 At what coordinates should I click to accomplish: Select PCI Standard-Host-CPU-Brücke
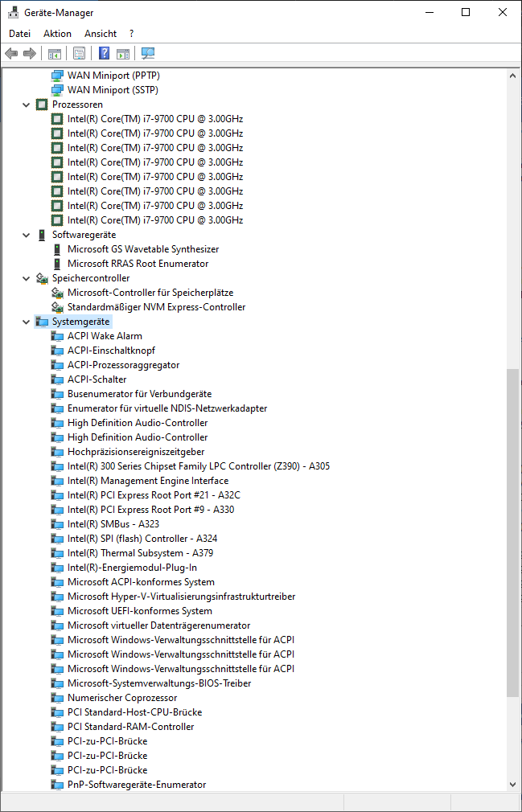134,712
